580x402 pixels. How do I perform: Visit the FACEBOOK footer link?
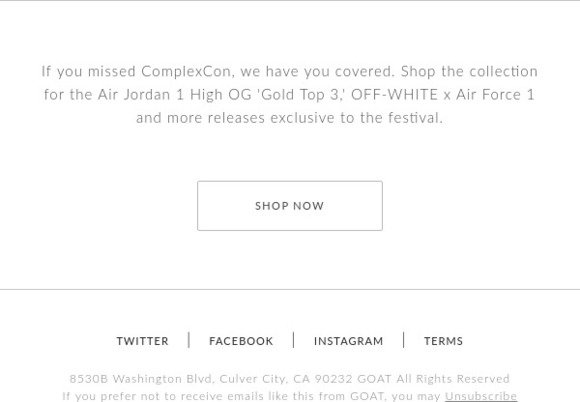tap(241, 341)
